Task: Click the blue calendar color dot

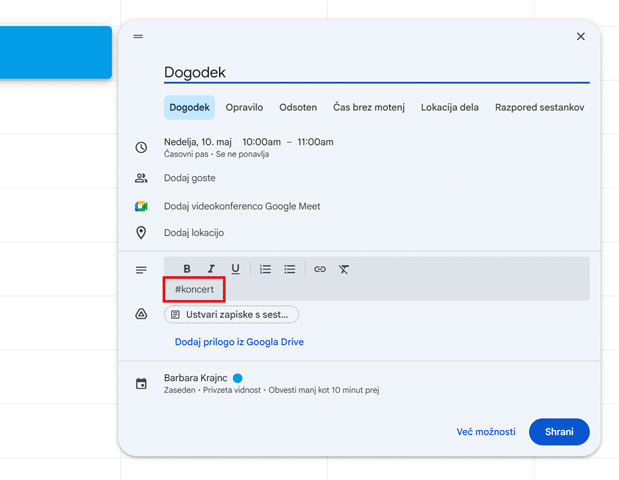Action: [238, 378]
